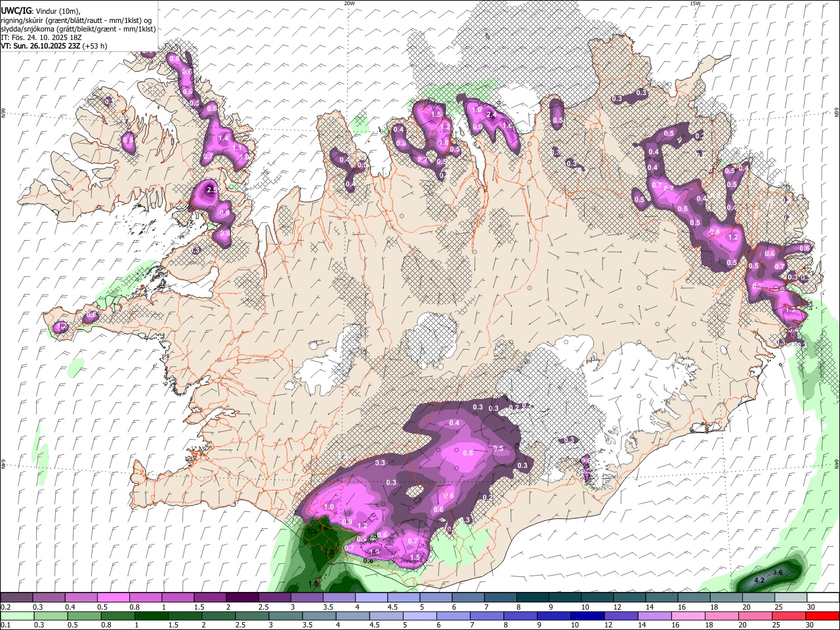Click the 'slydda/snjókoma (grátt/bleikt/grænt' header line

pyautogui.click(x=78, y=29)
